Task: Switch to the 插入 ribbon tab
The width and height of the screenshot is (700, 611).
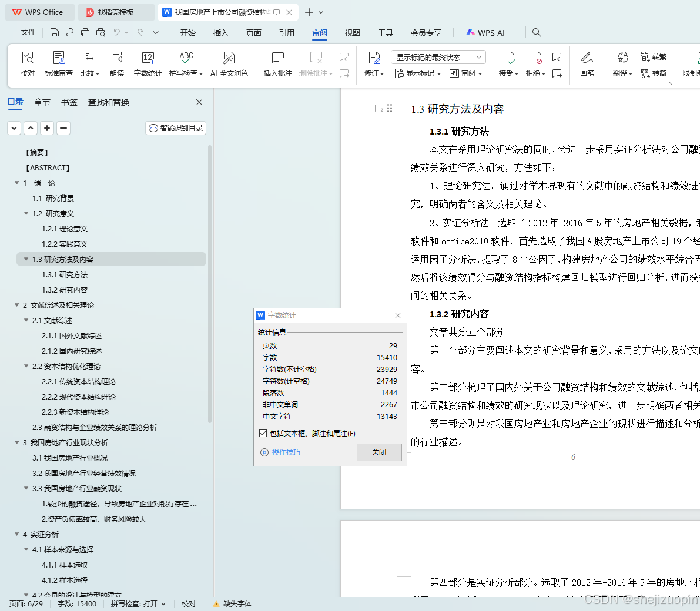Action: tap(220, 32)
